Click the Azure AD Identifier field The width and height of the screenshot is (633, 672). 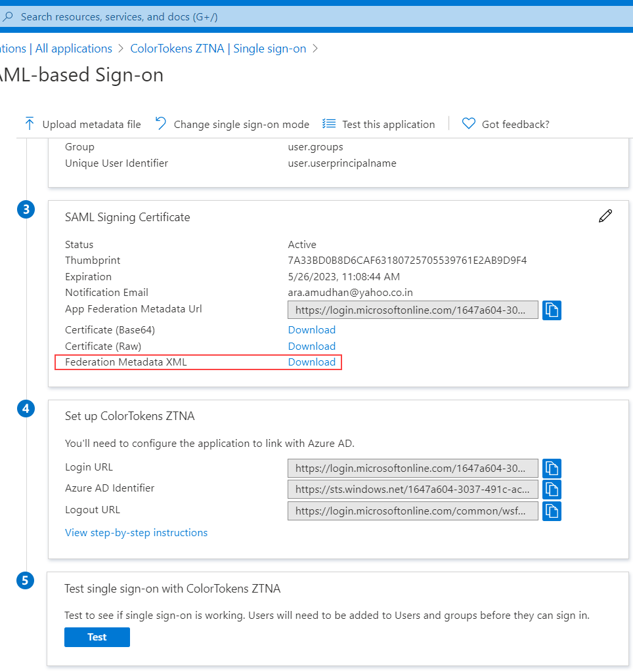pyautogui.click(x=412, y=490)
